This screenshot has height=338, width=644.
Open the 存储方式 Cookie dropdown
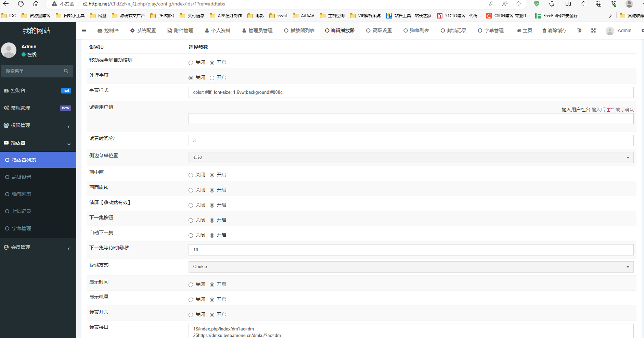pyautogui.click(x=411, y=267)
